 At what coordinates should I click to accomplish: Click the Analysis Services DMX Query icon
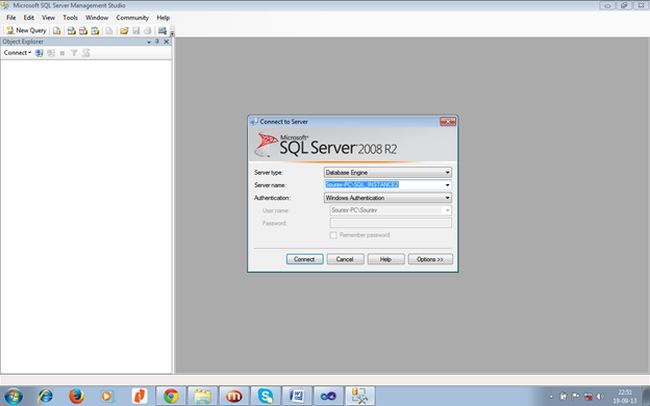click(83, 31)
